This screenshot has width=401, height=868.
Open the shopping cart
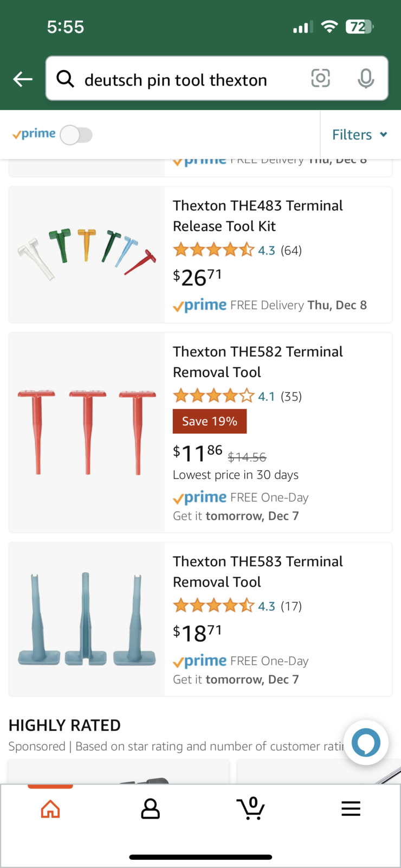point(251,808)
